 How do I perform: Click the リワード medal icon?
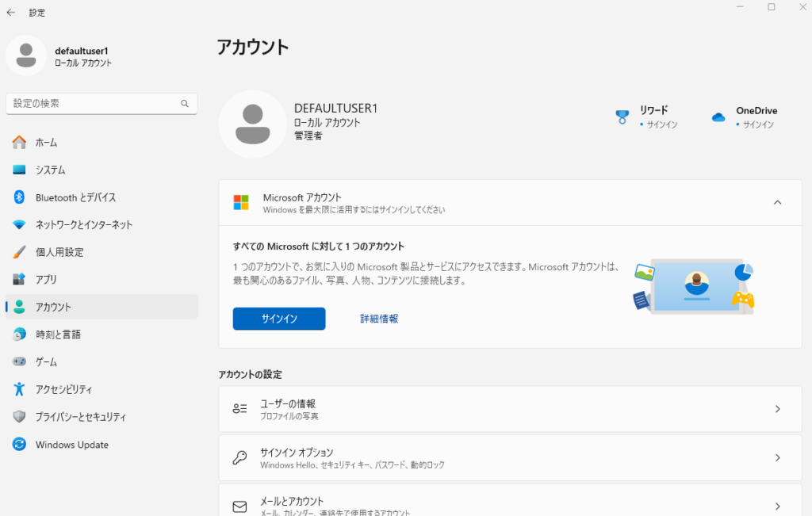(622, 117)
